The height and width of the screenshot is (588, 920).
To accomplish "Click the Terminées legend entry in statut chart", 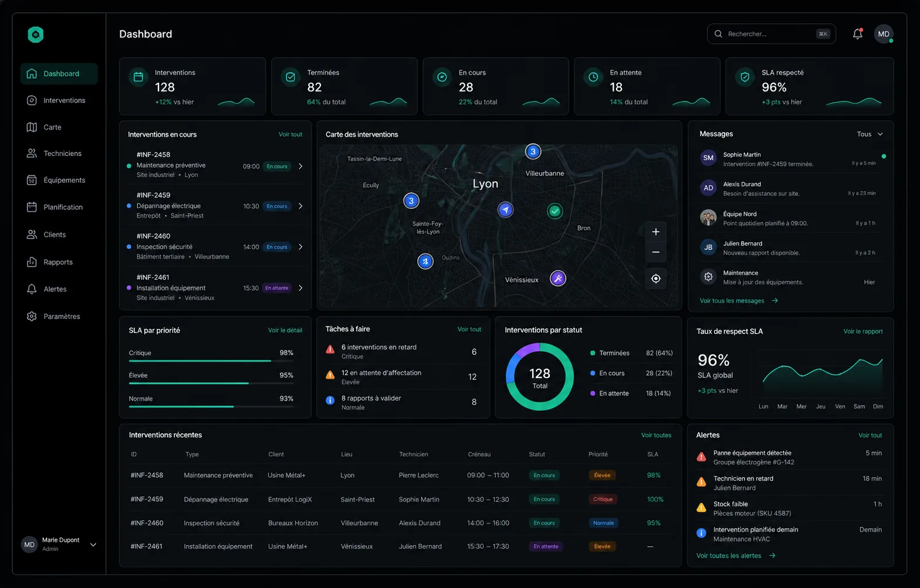I will point(631,353).
